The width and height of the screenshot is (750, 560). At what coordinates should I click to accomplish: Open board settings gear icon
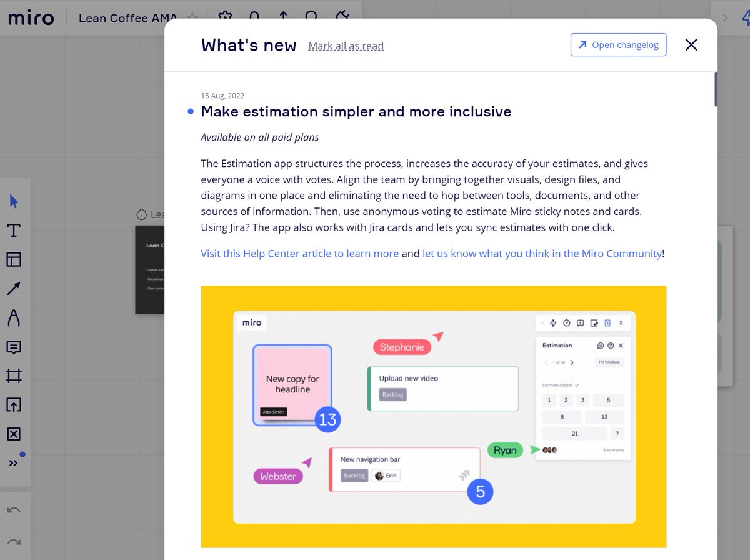[226, 17]
